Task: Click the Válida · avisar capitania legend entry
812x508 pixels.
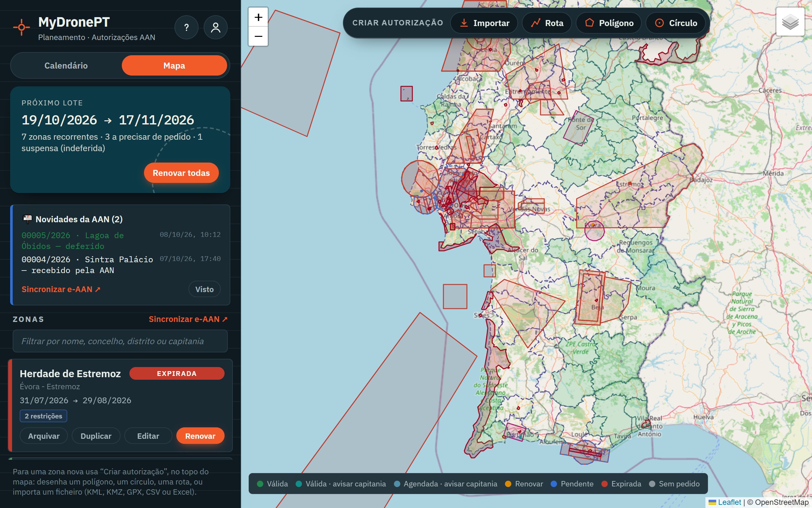Action: (341, 484)
